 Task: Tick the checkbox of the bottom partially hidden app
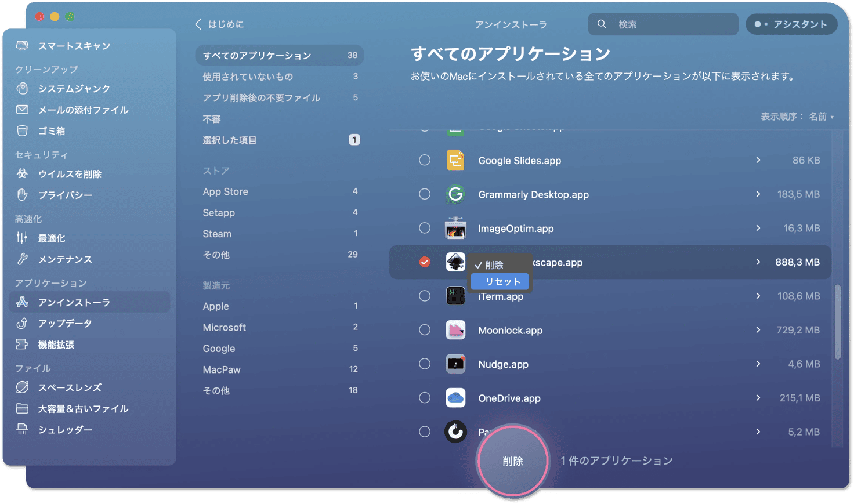(425, 432)
